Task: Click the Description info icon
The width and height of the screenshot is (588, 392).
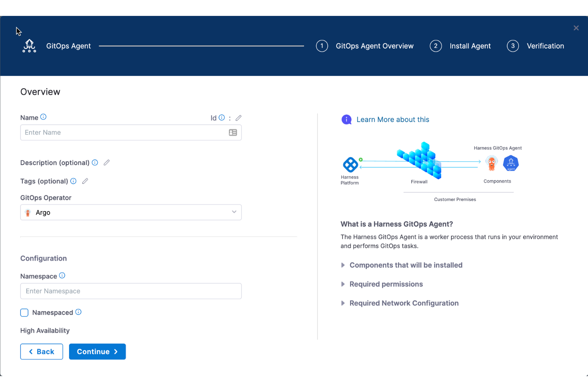Action: [x=95, y=162]
